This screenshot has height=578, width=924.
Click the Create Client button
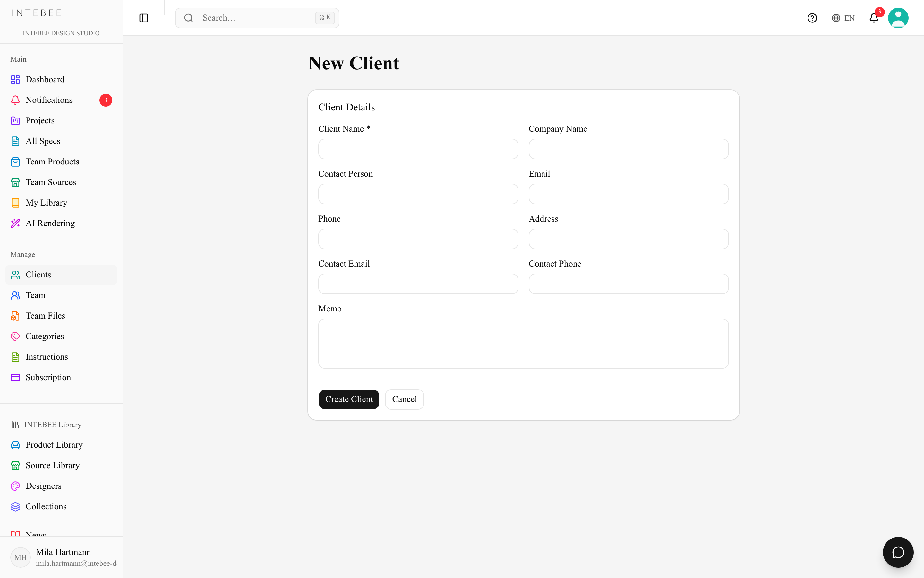pyautogui.click(x=349, y=399)
